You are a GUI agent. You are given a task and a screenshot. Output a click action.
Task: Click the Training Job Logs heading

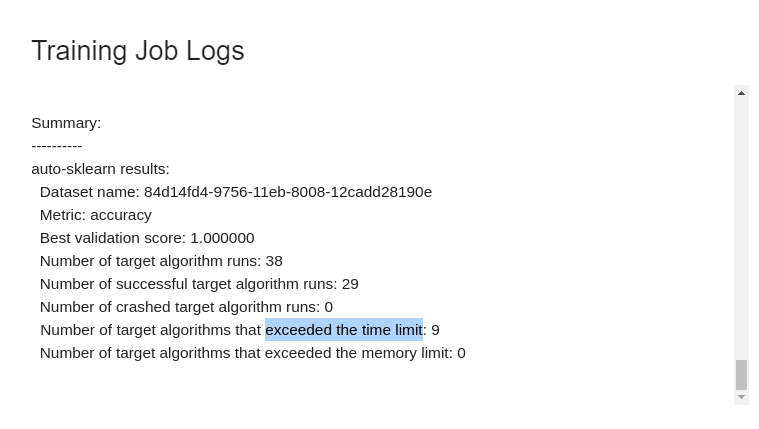pos(138,51)
